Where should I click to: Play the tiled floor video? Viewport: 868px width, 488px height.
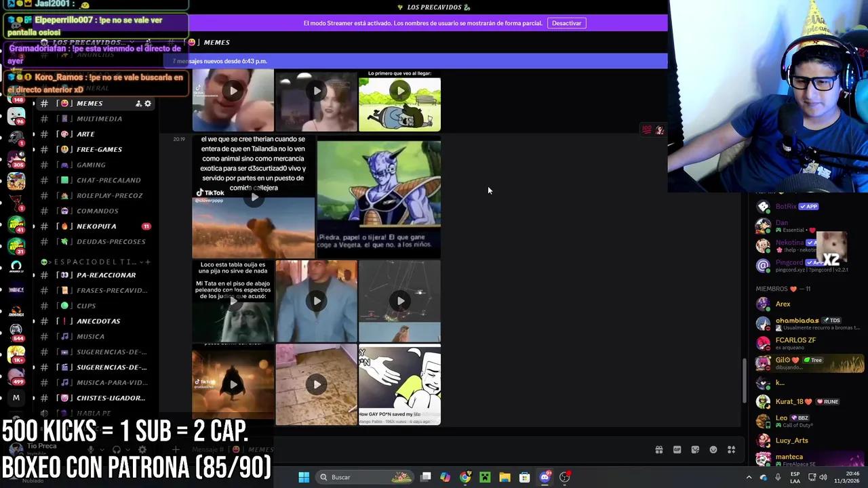316,385
